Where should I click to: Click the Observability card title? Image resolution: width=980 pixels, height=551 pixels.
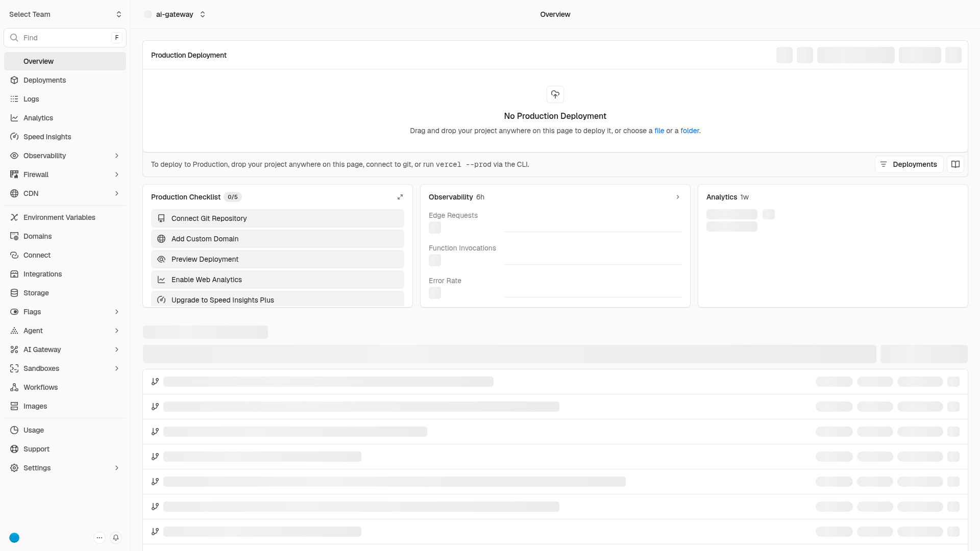(x=451, y=197)
